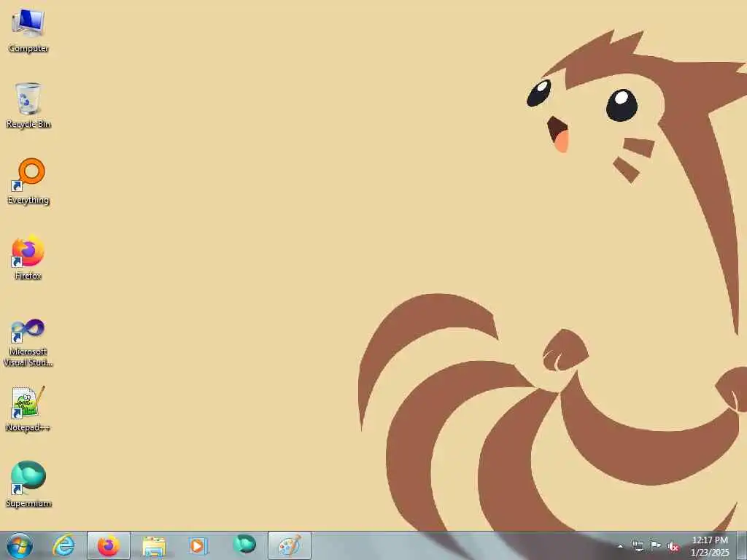Switch to Paint in the taskbar
This screenshot has height=560, width=747.
(289, 545)
